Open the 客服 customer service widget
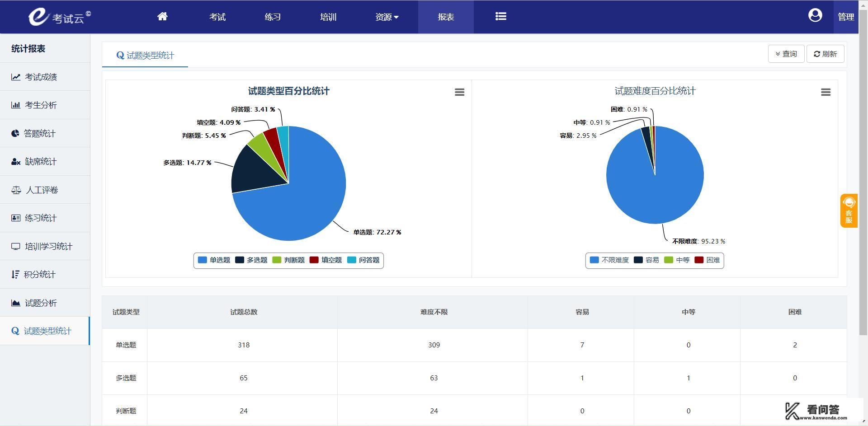 pos(849,211)
